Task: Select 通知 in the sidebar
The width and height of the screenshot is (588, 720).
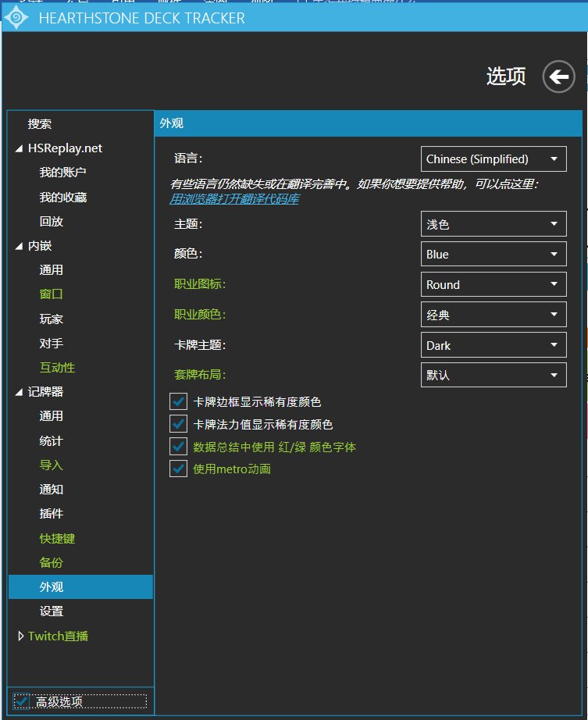Action: coord(51,490)
